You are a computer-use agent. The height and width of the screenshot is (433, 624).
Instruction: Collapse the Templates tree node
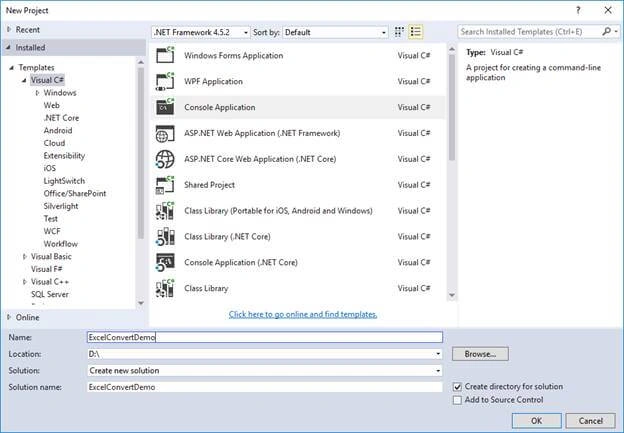[12, 68]
